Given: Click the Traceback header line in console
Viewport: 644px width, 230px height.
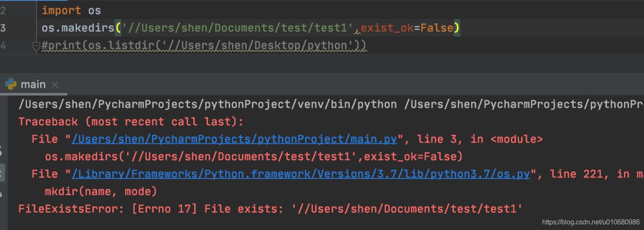Looking at the screenshot, I should click(x=131, y=121).
